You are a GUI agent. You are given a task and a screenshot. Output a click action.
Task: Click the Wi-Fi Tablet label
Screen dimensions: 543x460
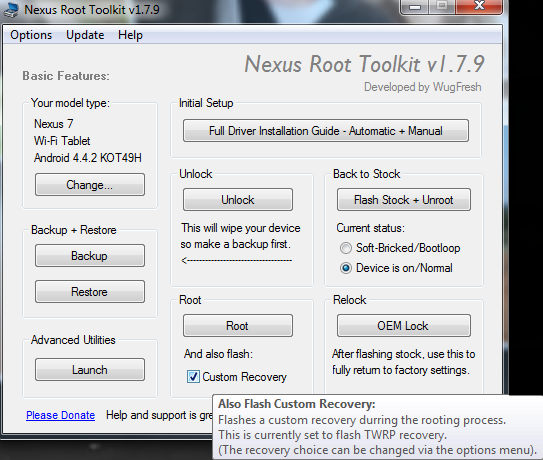[x=62, y=141]
